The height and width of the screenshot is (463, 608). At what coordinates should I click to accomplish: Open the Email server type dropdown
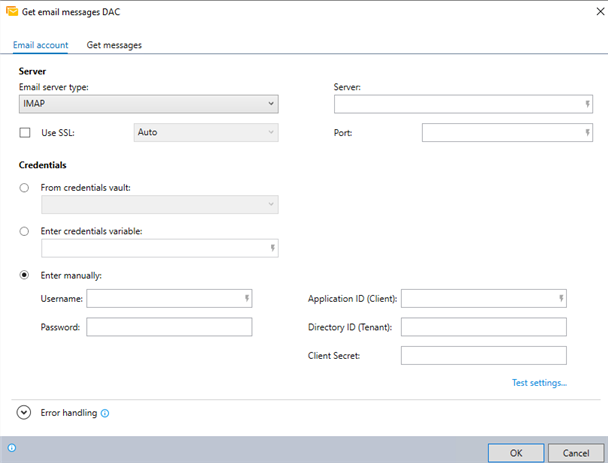pos(148,104)
